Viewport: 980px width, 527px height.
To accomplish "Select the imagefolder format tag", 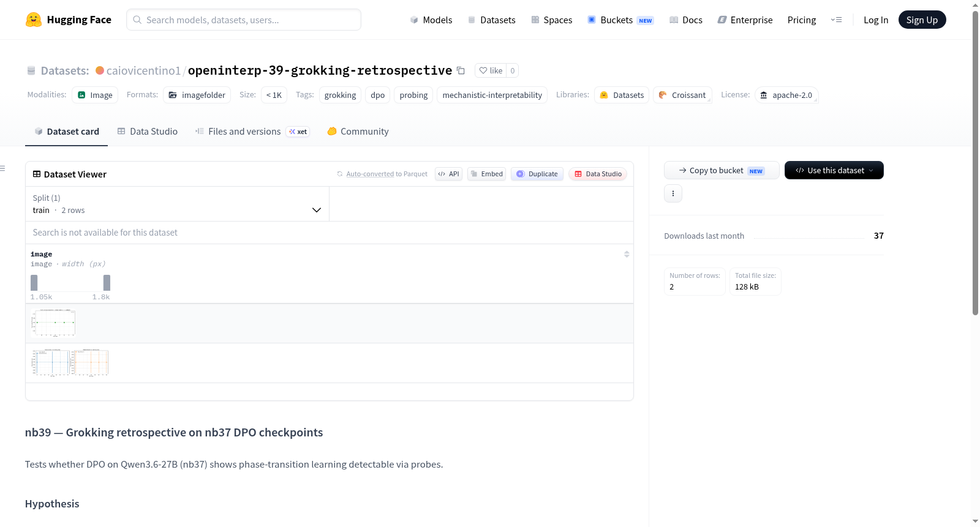I will point(197,95).
